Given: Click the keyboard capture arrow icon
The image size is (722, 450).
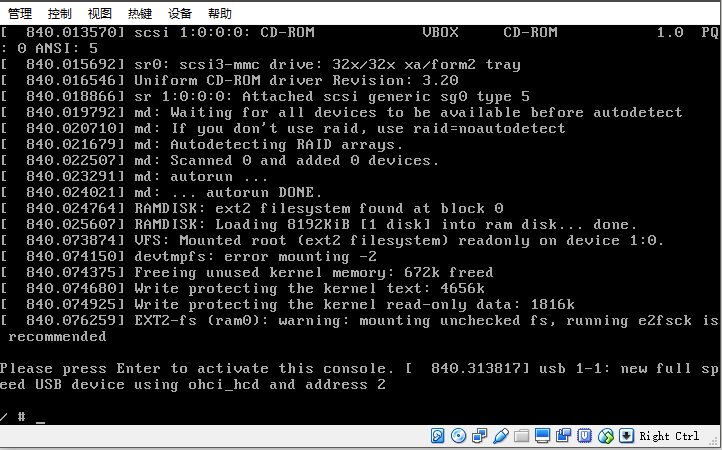Looking at the screenshot, I should 627,436.
